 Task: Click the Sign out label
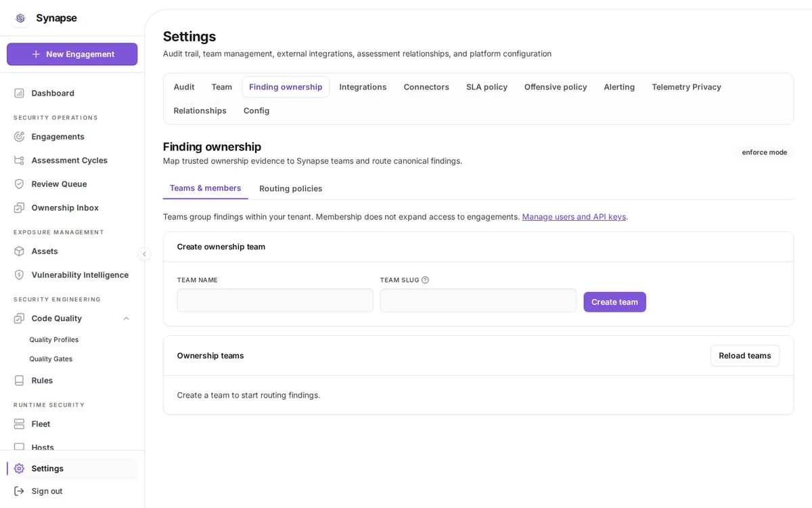[x=47, y=491]
